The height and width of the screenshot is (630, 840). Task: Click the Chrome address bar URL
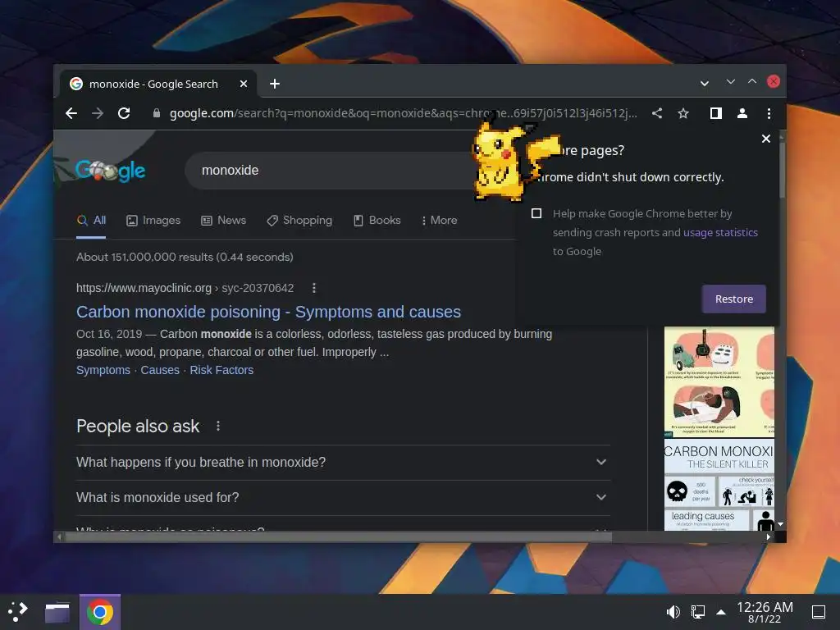tap(403, 113)
